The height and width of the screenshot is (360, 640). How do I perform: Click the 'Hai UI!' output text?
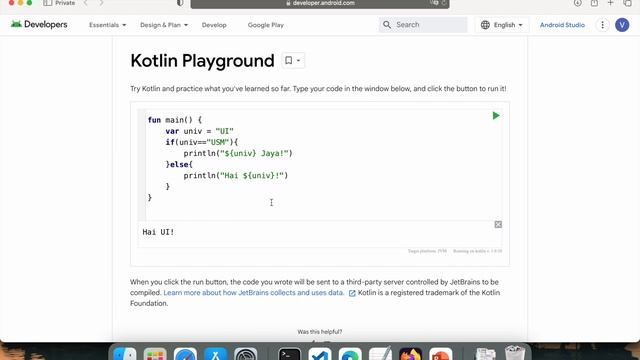point(158,232)
